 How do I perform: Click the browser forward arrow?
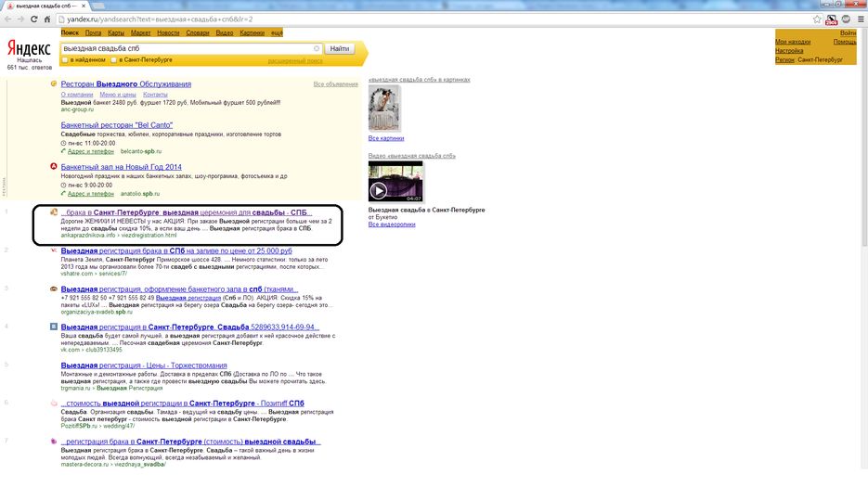coord(20,19)
